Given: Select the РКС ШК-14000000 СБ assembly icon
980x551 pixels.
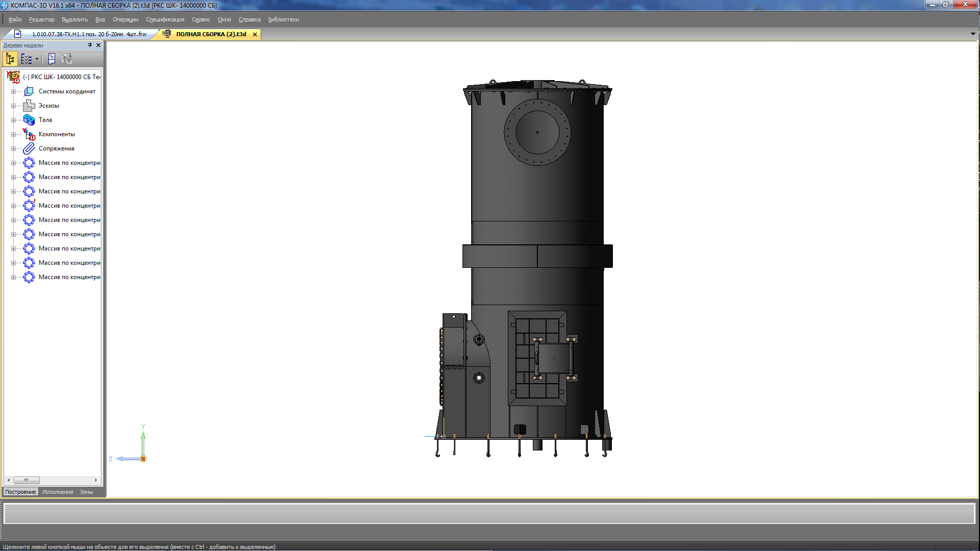Looking at the screenshot, I should (13, 77).
